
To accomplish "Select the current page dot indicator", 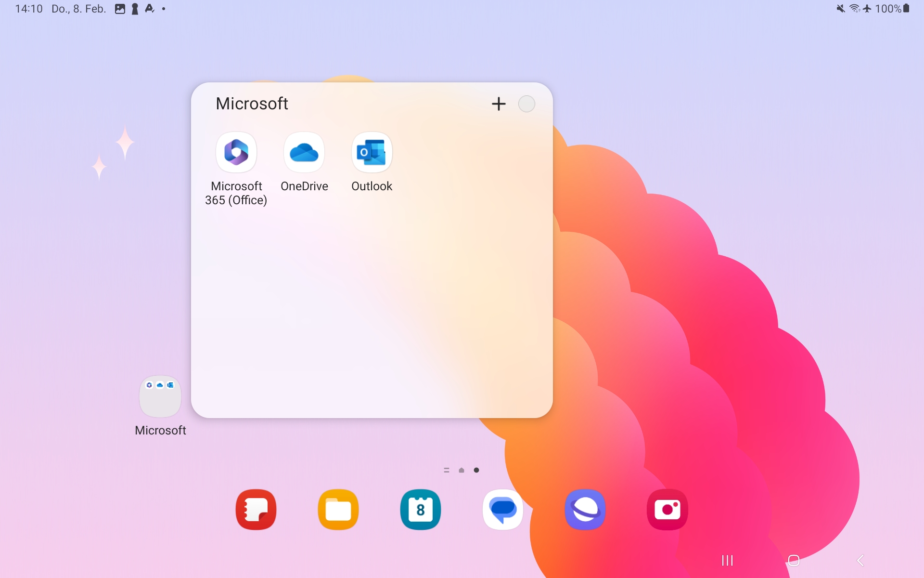I will coord(476,470).
